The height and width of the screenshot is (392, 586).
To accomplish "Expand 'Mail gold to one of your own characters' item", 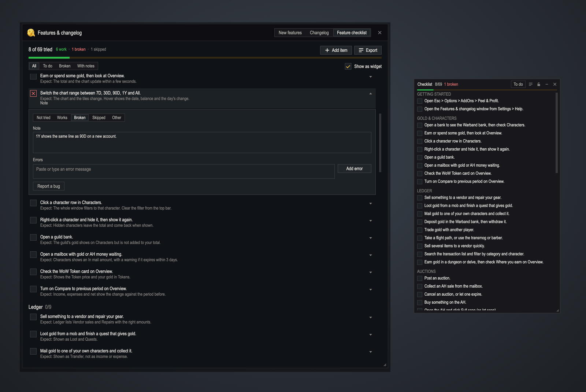I will pos(371,352).
